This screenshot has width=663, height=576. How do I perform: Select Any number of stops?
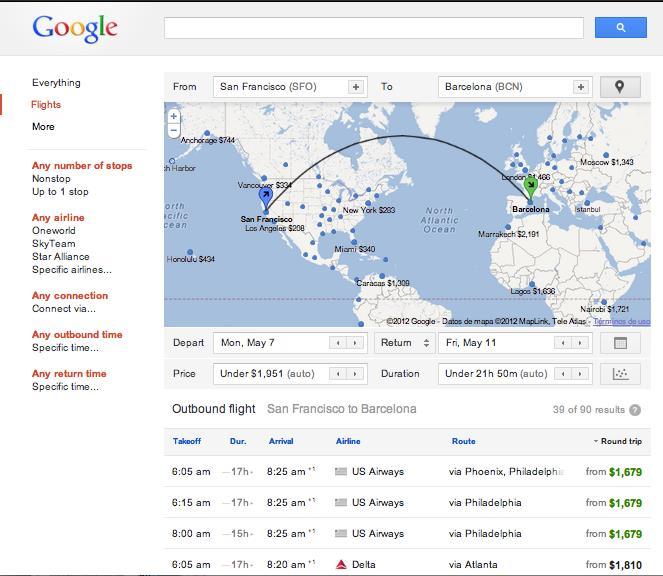(x=82, y=165)
